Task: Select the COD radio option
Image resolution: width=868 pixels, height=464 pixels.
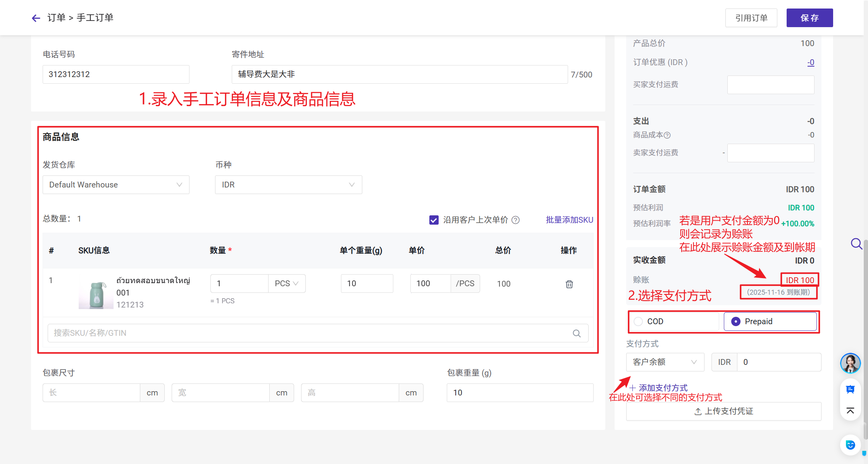Action: 638,321
